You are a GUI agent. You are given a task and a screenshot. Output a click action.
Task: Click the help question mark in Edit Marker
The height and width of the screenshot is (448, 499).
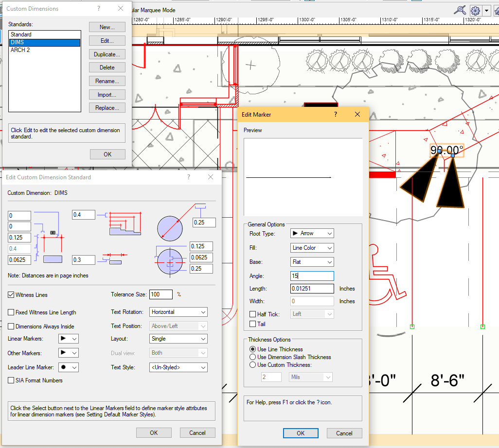click(335, 115)
